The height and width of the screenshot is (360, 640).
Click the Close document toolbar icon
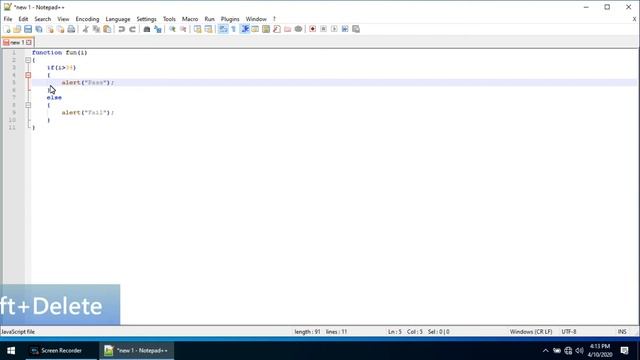click(50, 29)
